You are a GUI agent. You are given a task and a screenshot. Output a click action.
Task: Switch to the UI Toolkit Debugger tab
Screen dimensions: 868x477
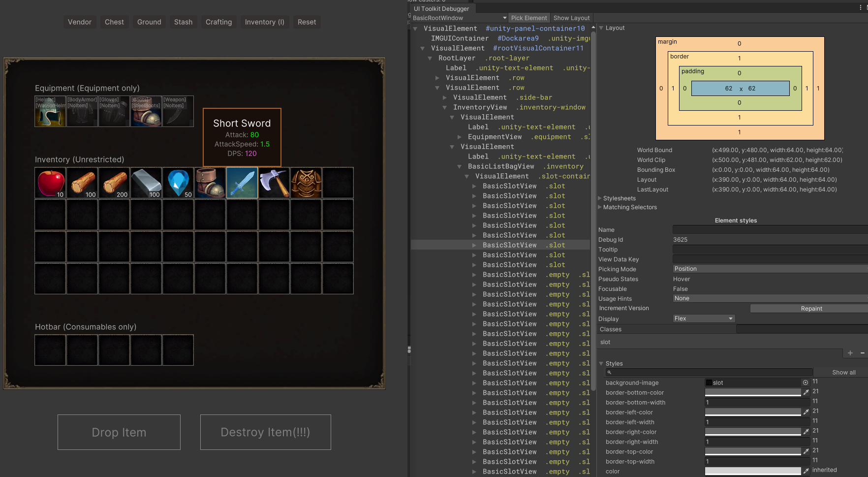[x=441, y=9]
